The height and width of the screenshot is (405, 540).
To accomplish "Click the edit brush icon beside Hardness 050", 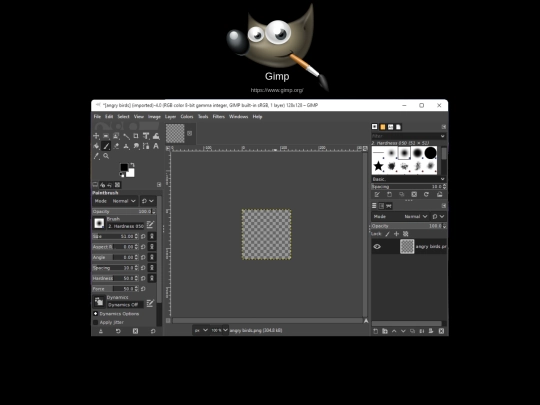I will 150,225.
